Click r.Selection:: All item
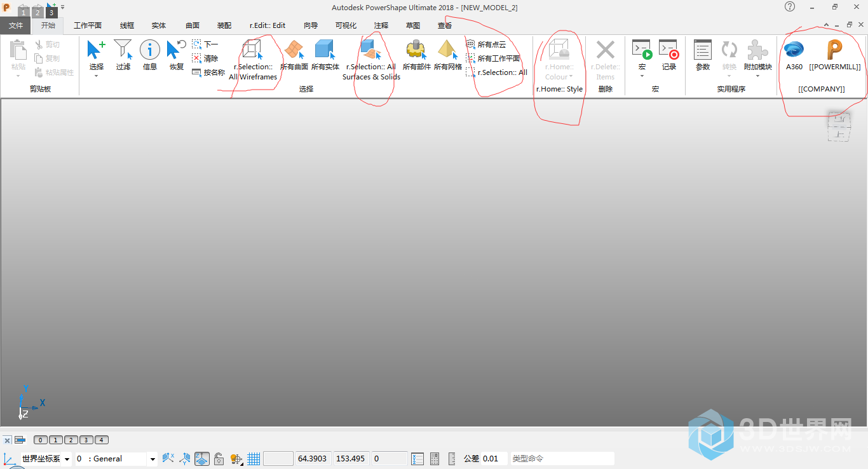This screenshot has height=469, width=868. tap(496, 72)
